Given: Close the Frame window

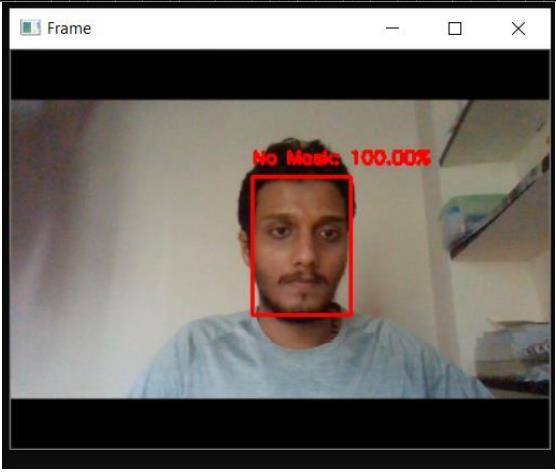Looking at the screenshot, I should tap(518, 28).
